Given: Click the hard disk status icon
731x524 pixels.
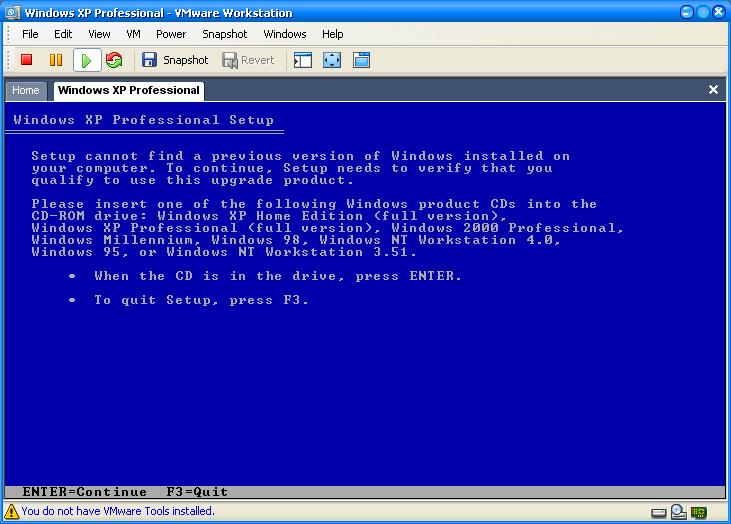Looking at the screenshot, I should click(x=659, y=513).
